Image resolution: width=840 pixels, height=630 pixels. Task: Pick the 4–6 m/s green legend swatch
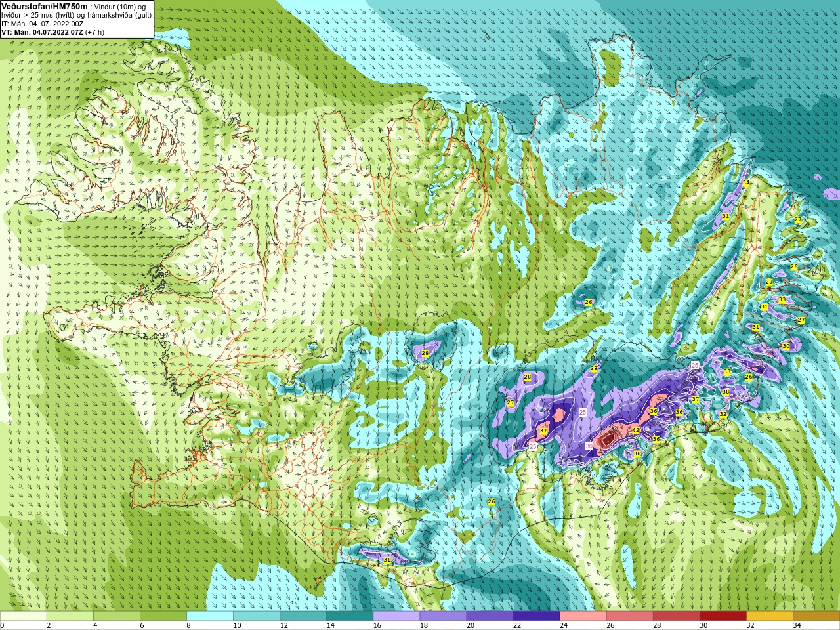pyautogui.click(x=117, y=616)
